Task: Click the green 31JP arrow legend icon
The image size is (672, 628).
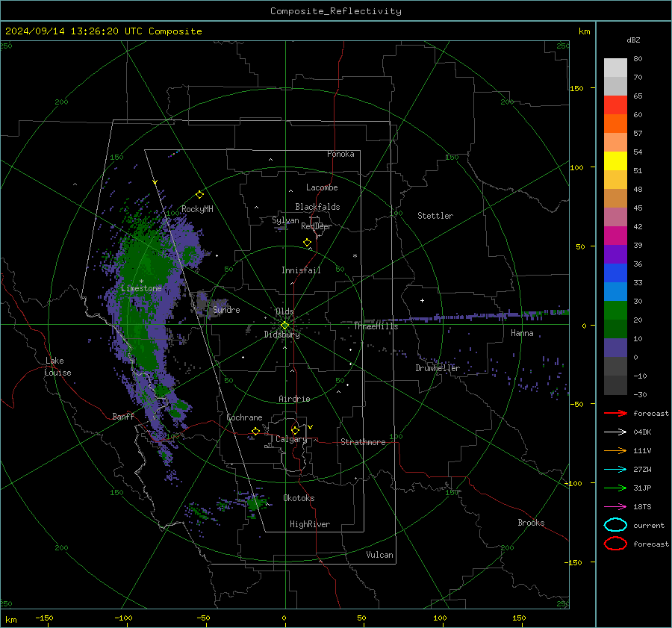Action: (615, 488)
